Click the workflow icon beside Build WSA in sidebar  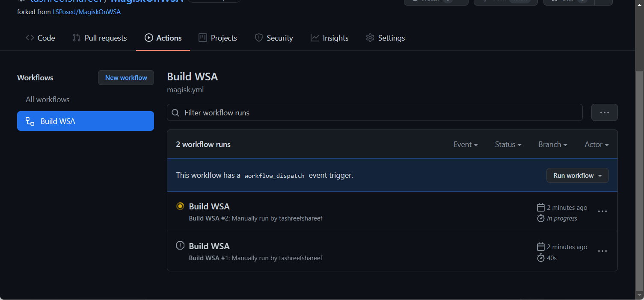coord(30,121)
